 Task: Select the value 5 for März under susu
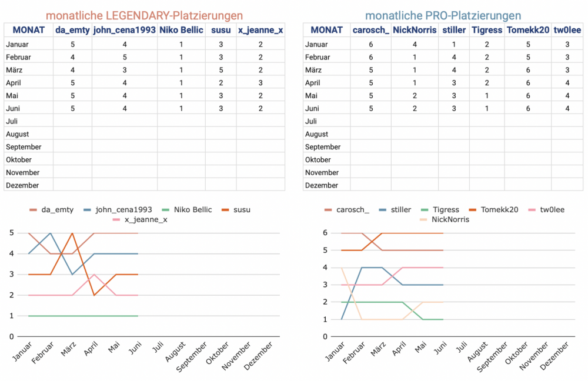tap(220, 69)
